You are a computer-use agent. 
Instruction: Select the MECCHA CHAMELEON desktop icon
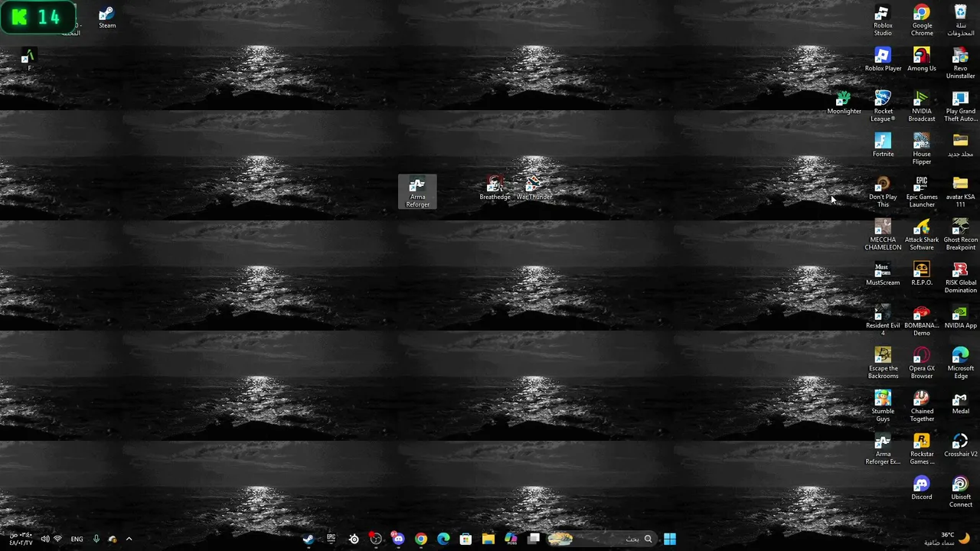[883, 236]
